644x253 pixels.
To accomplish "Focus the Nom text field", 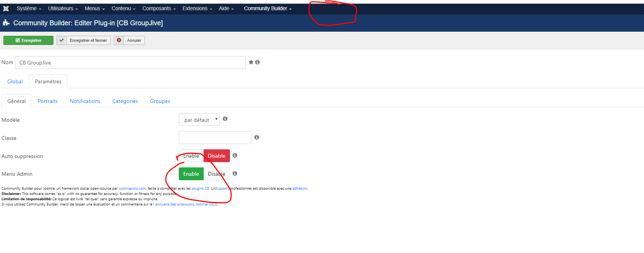I will coord(130,63).
